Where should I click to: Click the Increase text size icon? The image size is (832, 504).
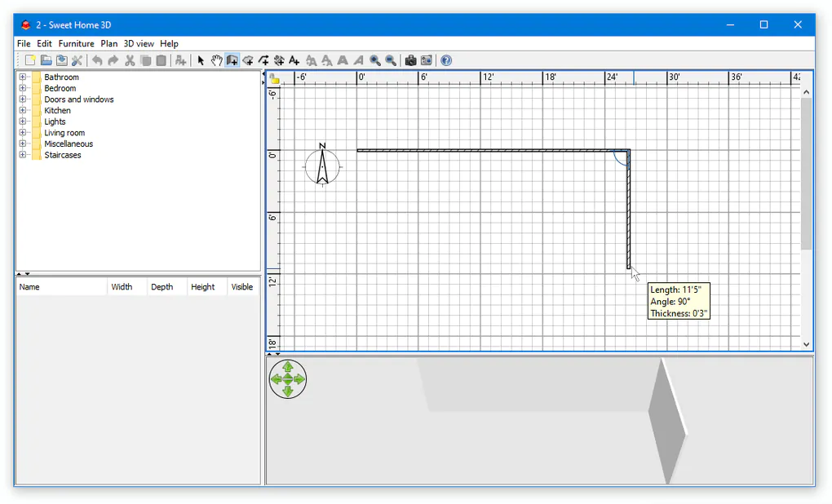click(x=311, y=60)
